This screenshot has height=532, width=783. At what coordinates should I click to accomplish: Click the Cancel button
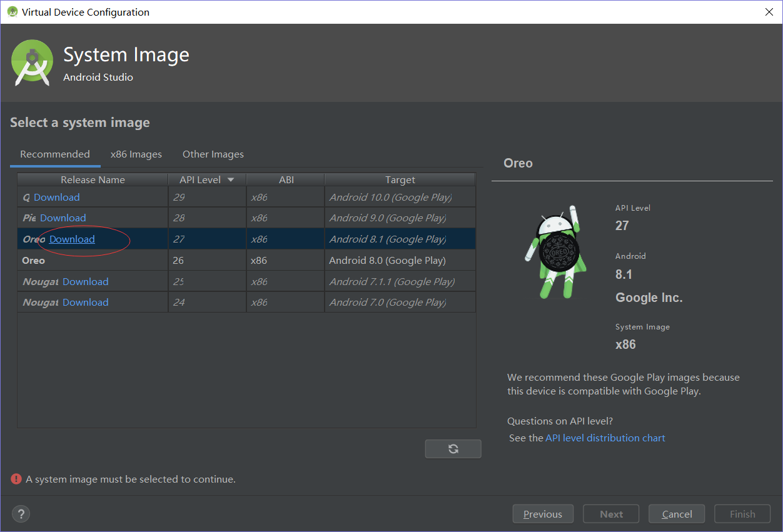(677, 514)
